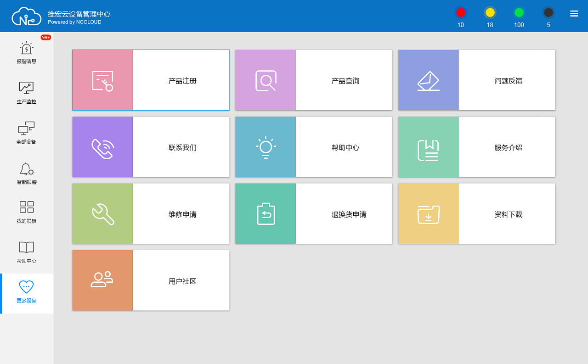Viewport: 588px width, 364px height.
Task: Click the count 10 under red dot
Action: [461, 25]
